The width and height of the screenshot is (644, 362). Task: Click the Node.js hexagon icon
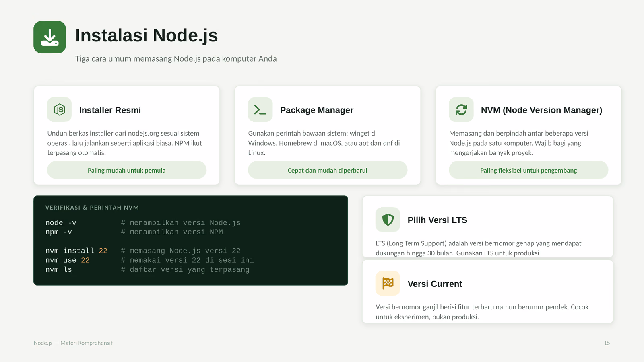[59, 109]
